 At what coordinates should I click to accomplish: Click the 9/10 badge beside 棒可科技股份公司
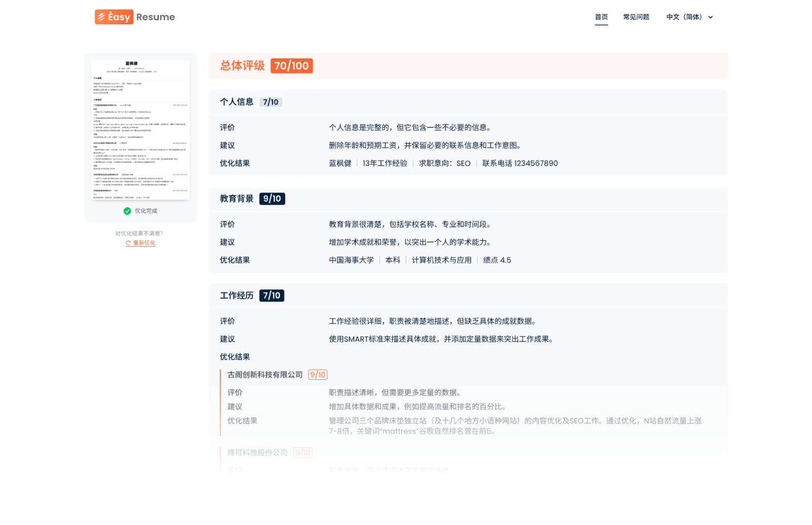click(x=302, y=452)
